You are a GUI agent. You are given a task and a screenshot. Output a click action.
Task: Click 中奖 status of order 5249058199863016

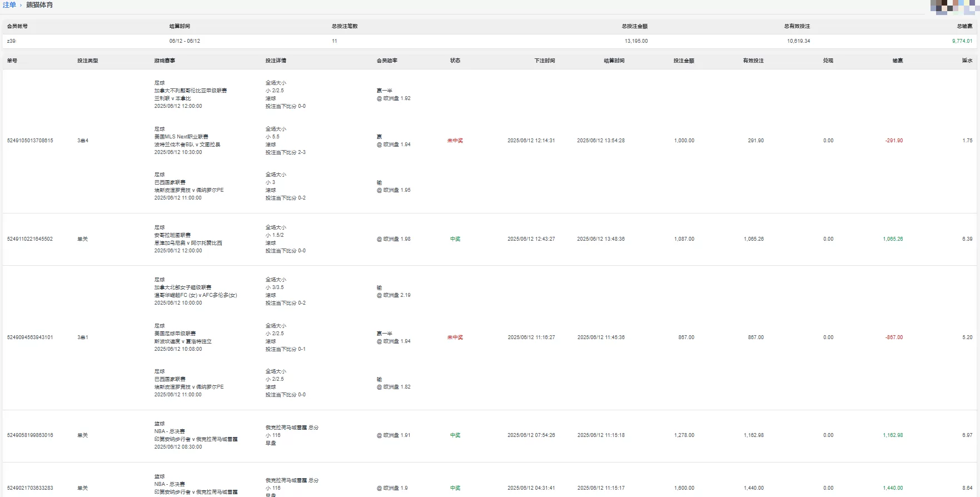pyautogui.click(x=455, y=435)
